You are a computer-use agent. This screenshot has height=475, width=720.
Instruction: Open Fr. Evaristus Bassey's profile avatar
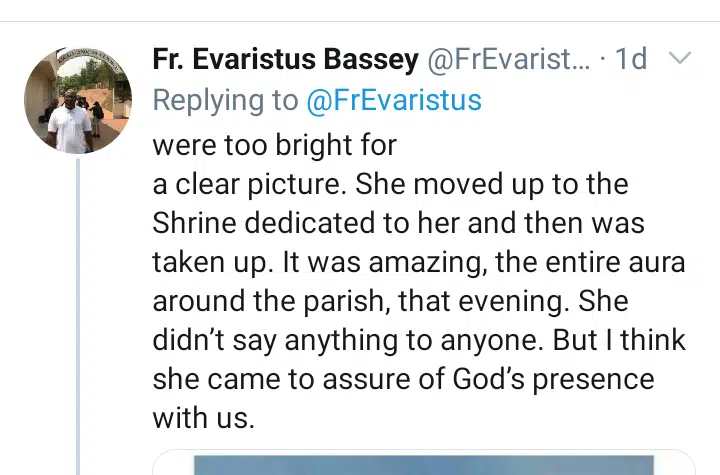[77, 100]
